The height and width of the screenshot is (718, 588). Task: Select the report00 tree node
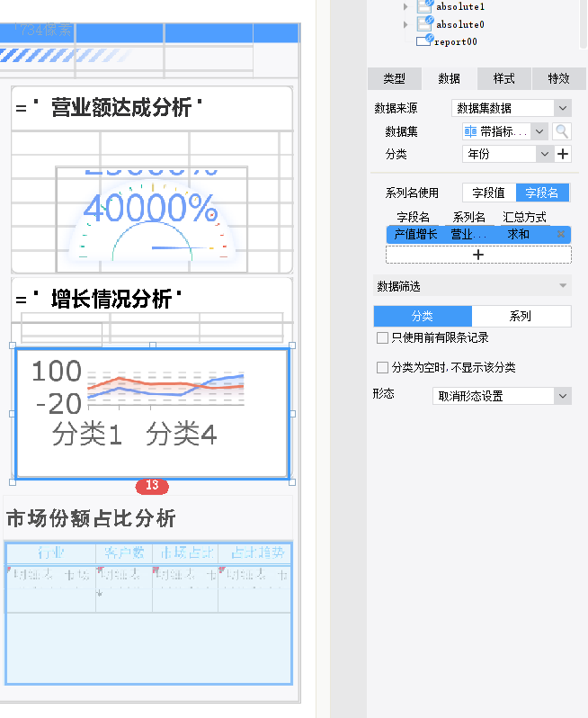[x=455, y=41]
